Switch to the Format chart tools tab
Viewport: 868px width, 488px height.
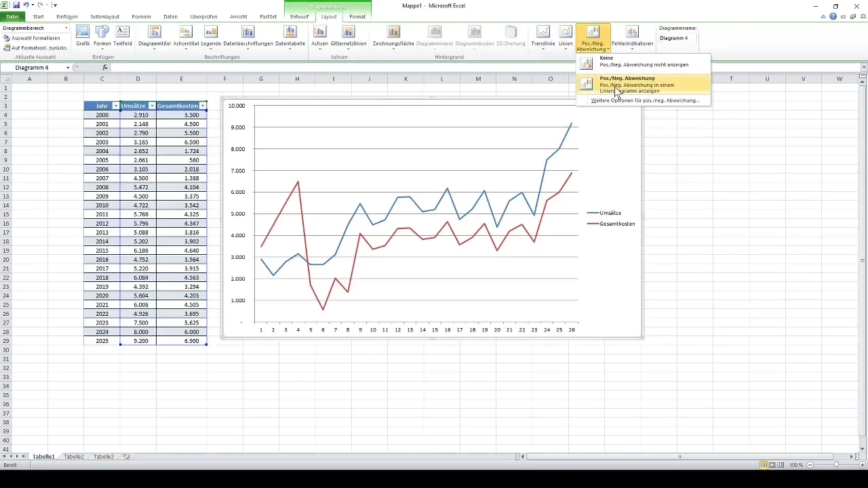pyautogui.click(x=357, y=16)
